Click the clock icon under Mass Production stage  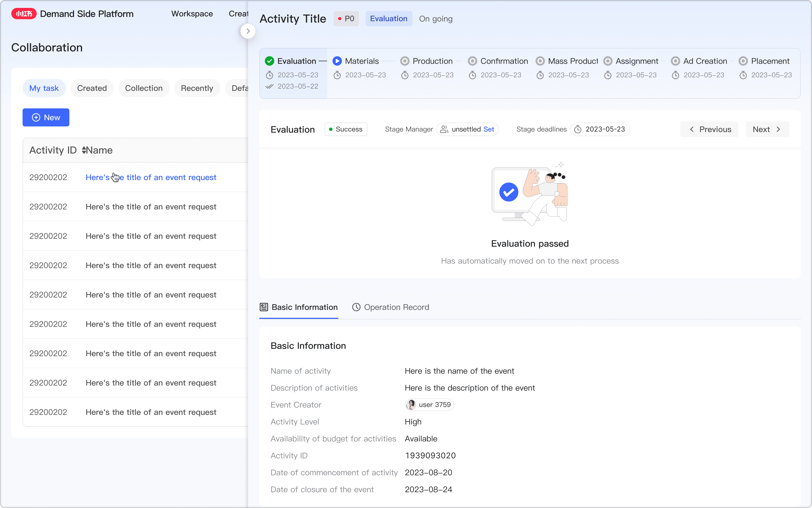[540, 75]
